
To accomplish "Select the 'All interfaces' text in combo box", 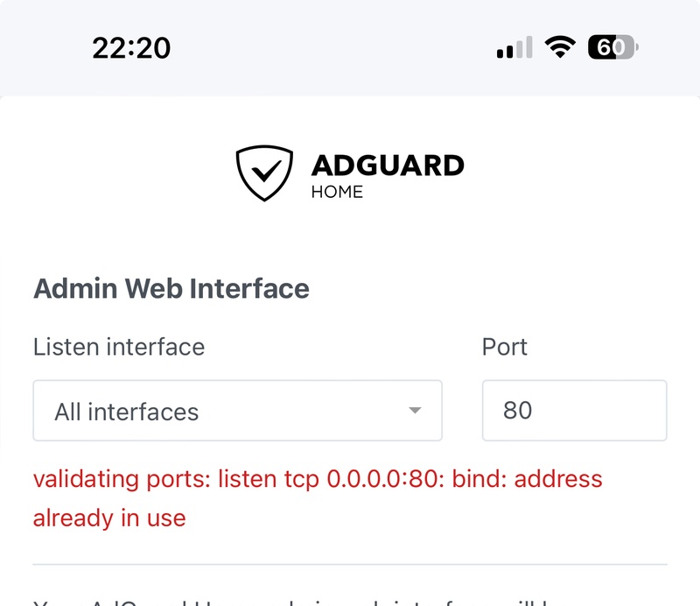I will tap(126, 412).
